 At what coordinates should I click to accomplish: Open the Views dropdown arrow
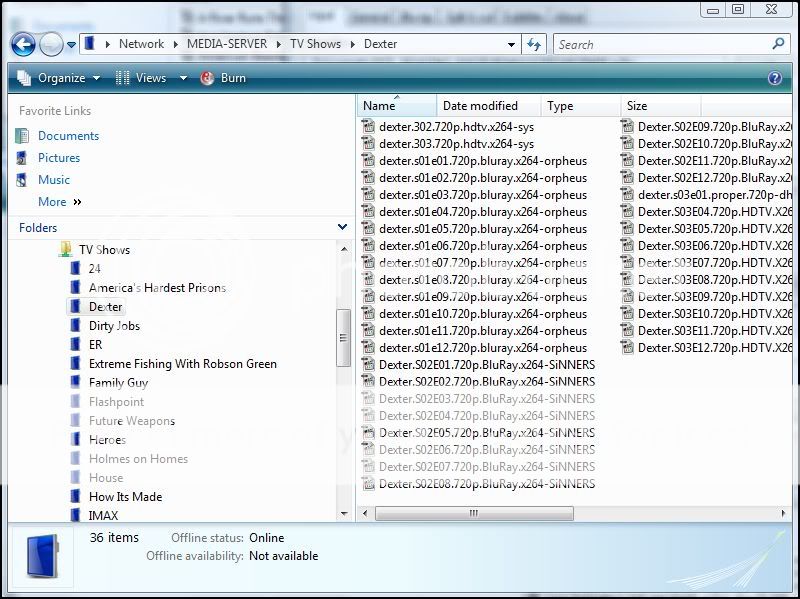coord(183,78)
